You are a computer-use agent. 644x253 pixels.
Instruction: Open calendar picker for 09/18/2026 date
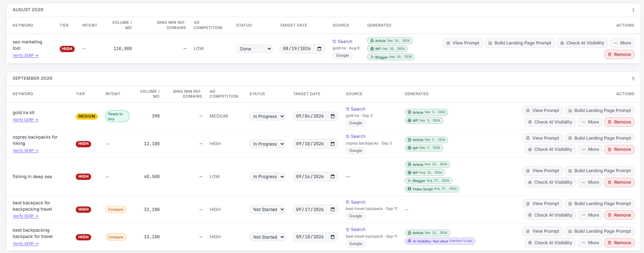click(x=332, y=237)
